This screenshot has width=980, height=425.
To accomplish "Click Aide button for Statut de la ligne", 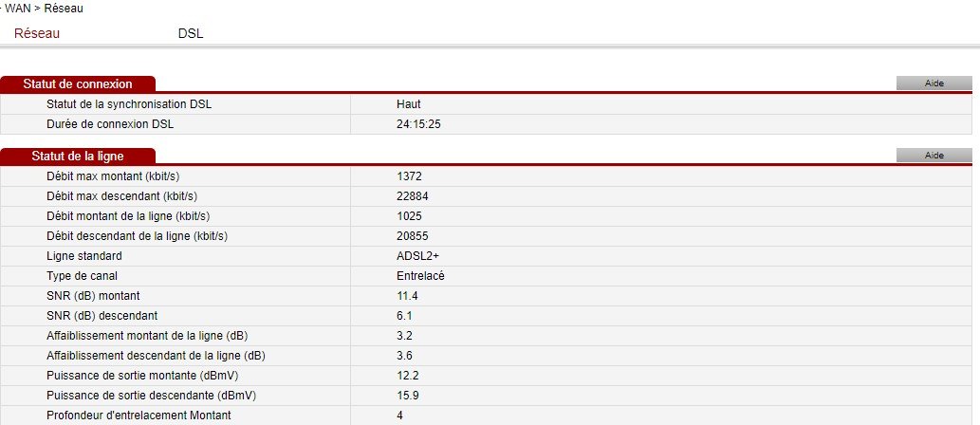I will point(934,156).
